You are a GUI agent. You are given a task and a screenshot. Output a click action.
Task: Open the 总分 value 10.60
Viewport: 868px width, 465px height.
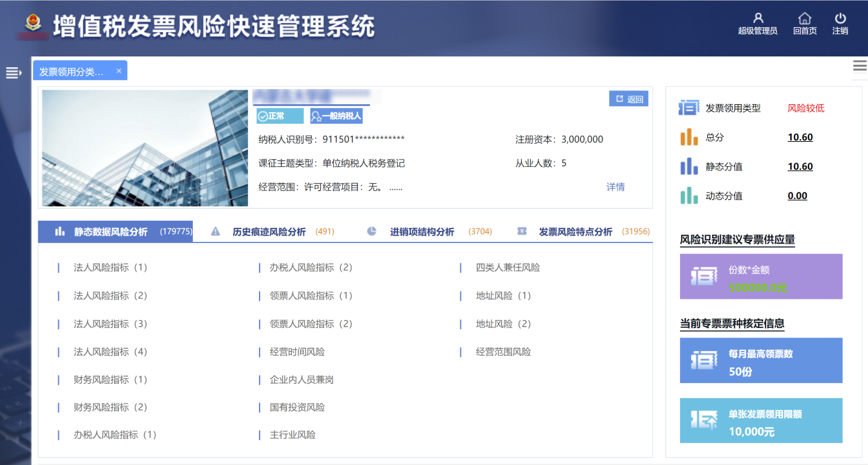click(x=800, y=138)
